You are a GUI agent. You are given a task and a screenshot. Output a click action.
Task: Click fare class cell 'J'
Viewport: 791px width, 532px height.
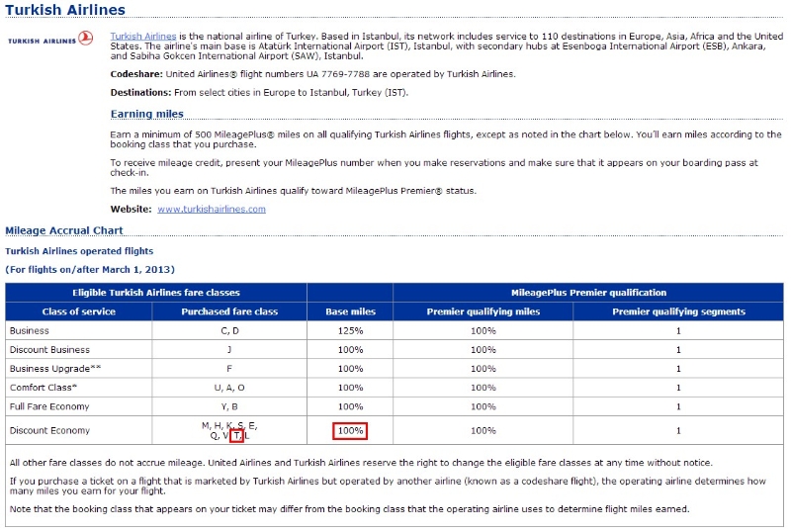[x=229, y=350]
